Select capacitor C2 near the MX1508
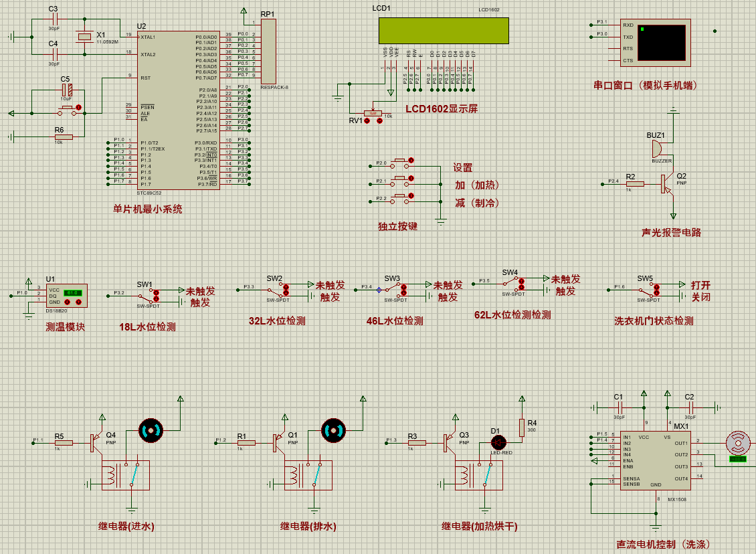This screenshot has width=756, height=554. coord(690,408)
